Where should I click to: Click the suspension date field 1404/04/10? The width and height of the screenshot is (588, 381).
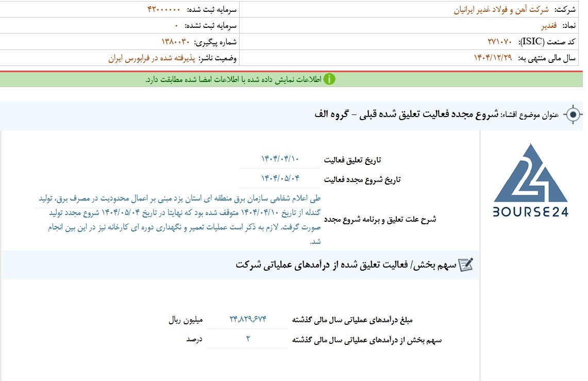(280, 159)
